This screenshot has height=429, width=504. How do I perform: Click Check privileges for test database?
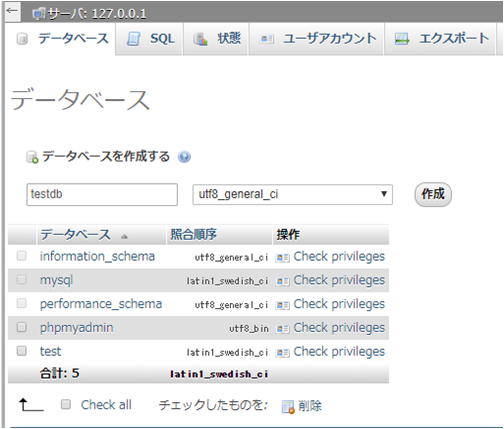pos(339,351)
